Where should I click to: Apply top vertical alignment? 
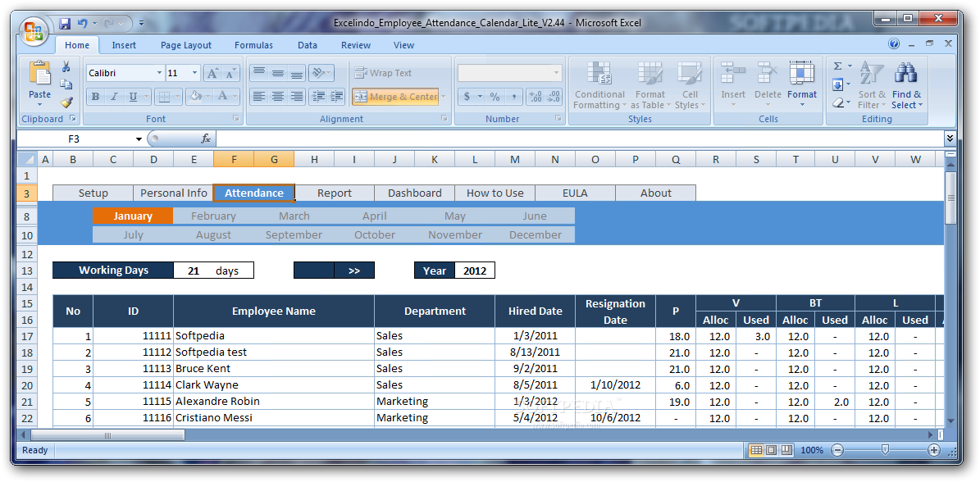[x=259, y=73]
